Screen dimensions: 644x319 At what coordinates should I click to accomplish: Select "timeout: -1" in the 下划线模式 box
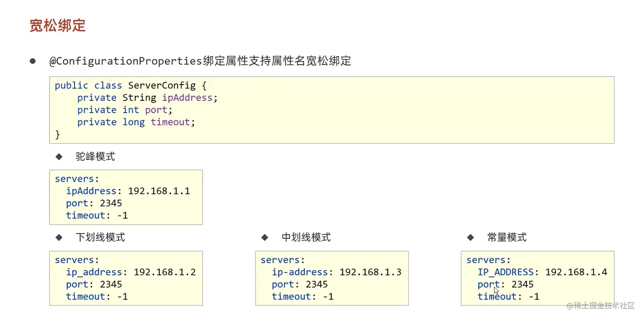point(97,297)
